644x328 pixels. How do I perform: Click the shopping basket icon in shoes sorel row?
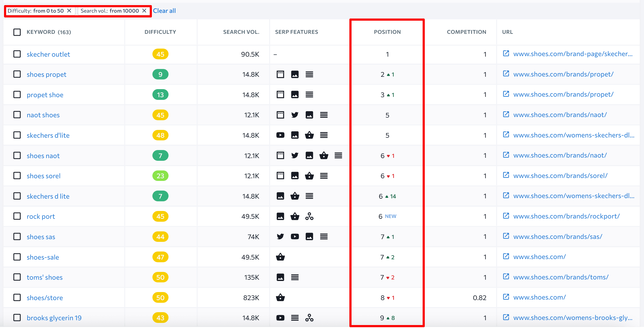click(309, 176)
